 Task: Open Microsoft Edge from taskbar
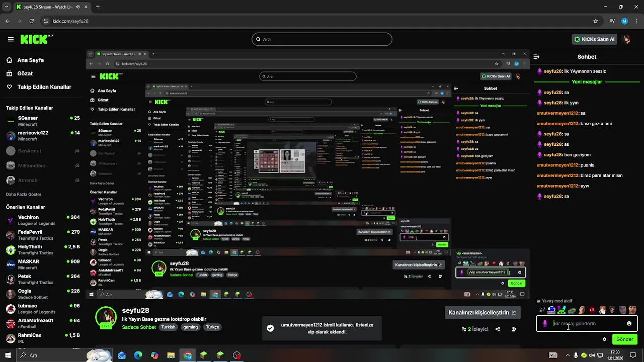click(138, 355)
